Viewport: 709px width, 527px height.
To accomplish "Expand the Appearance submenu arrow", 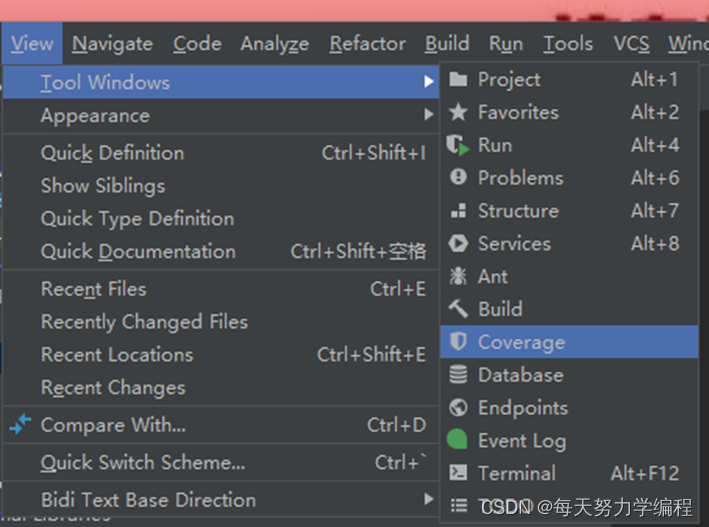I will coord(429,114).
